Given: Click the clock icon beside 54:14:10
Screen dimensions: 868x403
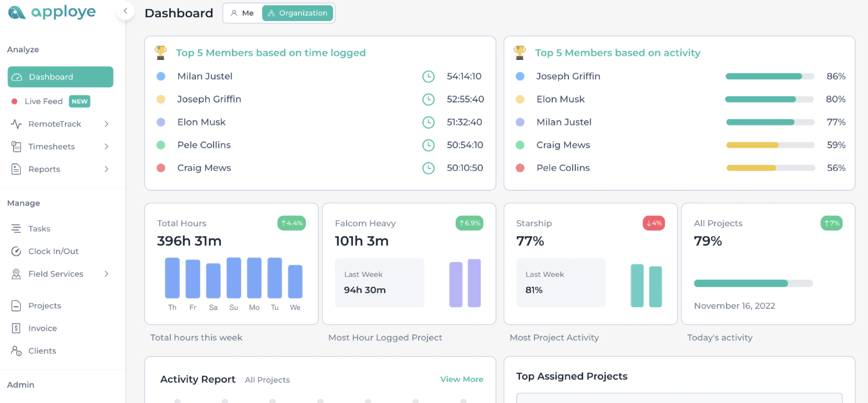Looking at the screenshot, I should (428, 76).
